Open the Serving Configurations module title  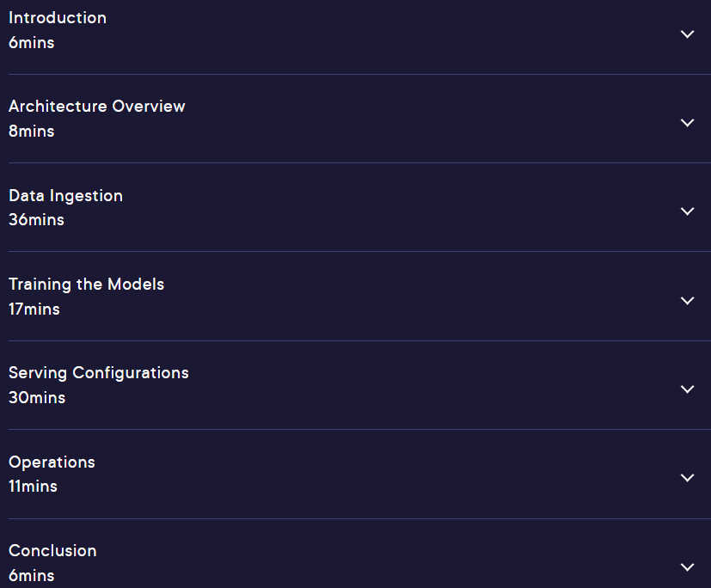click(x=98, y=373)
